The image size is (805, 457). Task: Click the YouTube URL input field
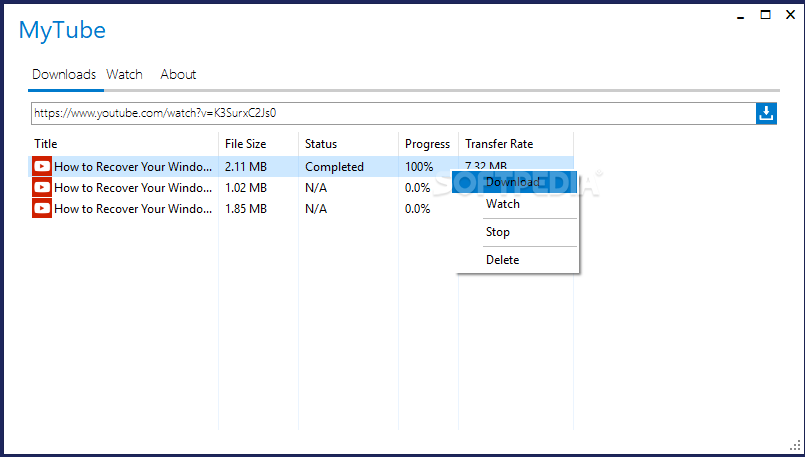pyautogui.click(x=393, y=113)
